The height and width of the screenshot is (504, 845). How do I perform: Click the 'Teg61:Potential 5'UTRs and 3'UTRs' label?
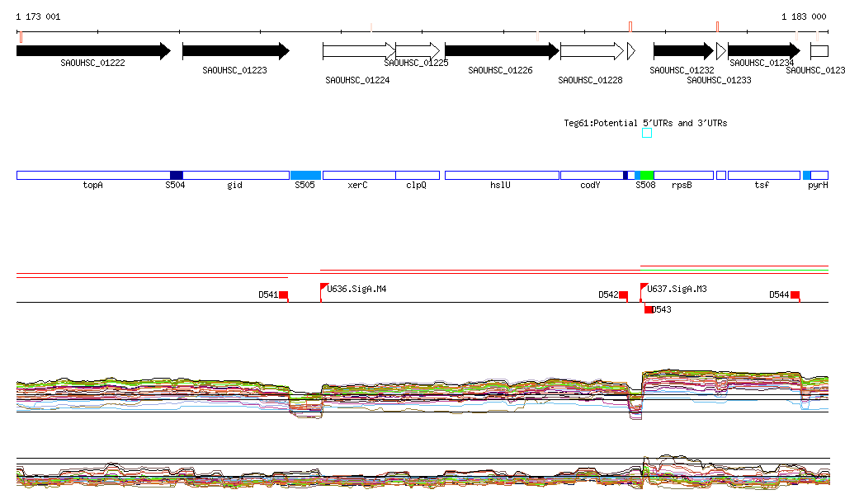coord(645,123)
